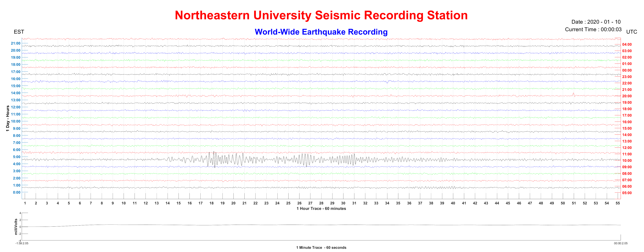Click the EST timezone header
This screenshot has height=252, width=644.
19,32
